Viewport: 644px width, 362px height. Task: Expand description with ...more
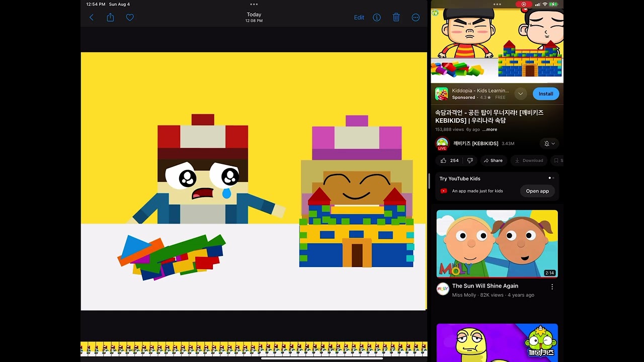[x=490, y=130]
